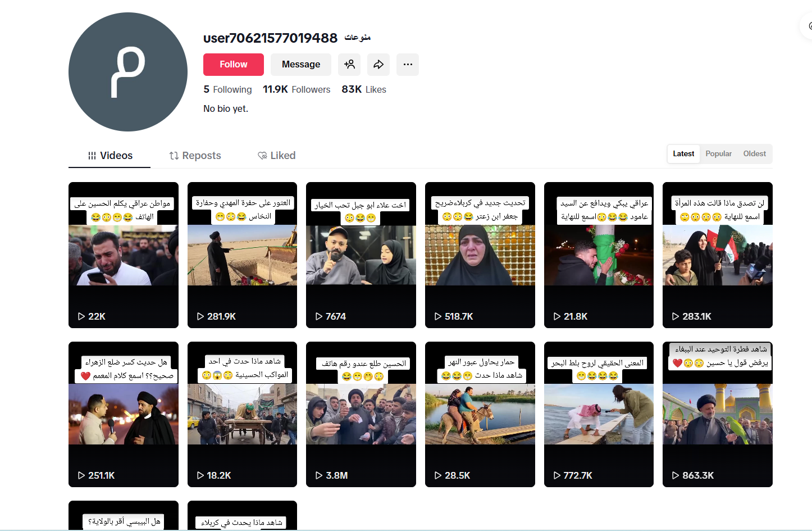Image resolution: width=812 pixels, height=531 pixels.
Task: Open the three-dots more options menu
Action: click(408, 65)
